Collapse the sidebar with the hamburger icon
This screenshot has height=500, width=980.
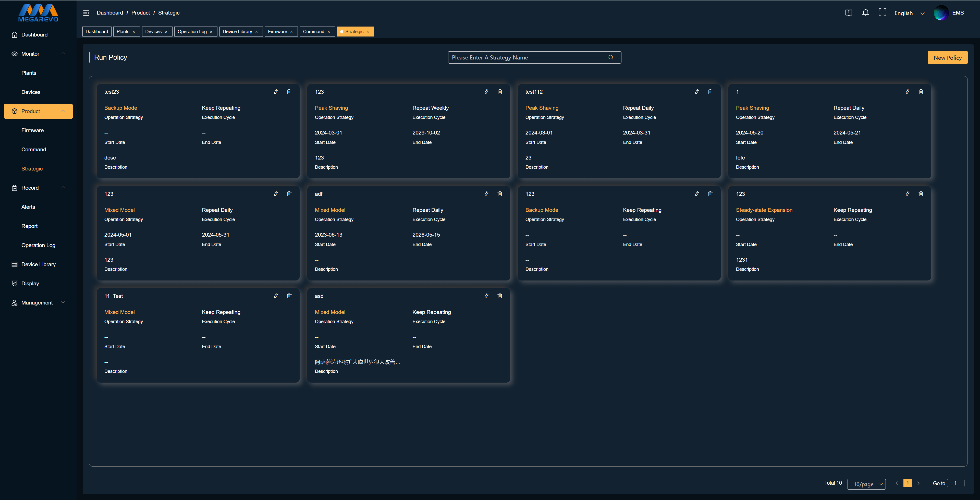tap(86, 13)
